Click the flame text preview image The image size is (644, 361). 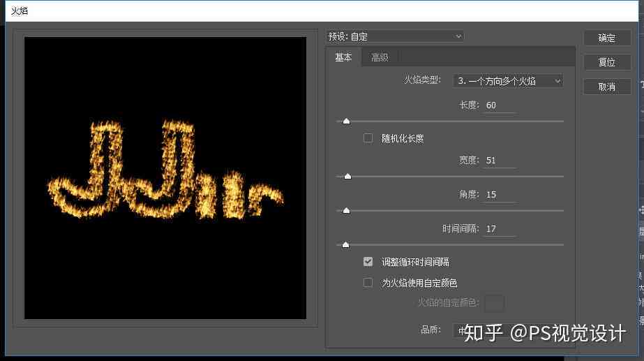tap(165, 178)
